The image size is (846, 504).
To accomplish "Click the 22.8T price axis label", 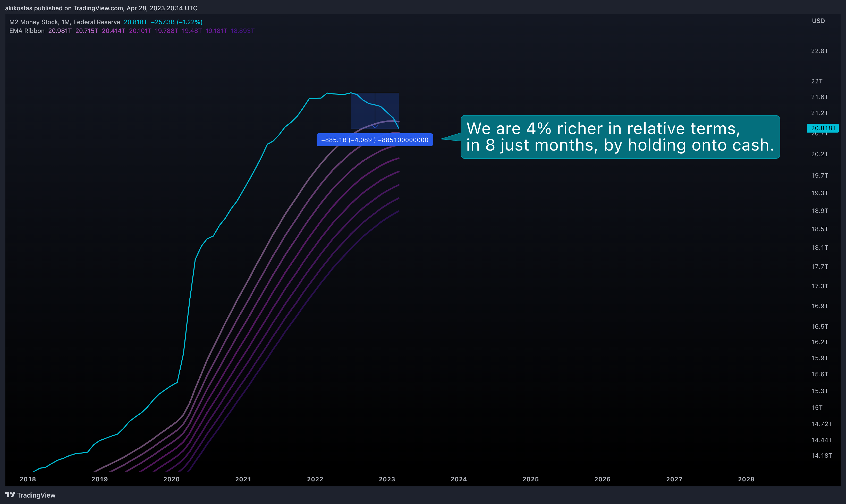I will tap(819, 51).
